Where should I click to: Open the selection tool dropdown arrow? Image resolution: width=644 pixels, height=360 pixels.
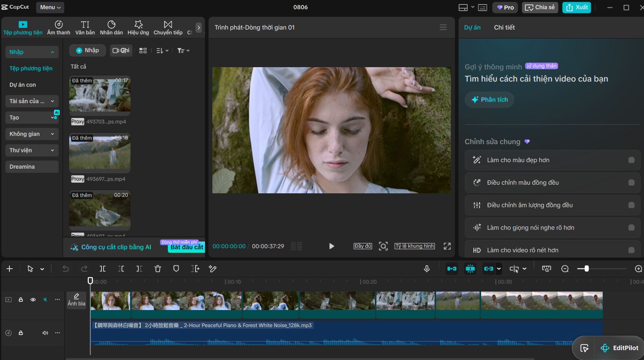(42, 269)
